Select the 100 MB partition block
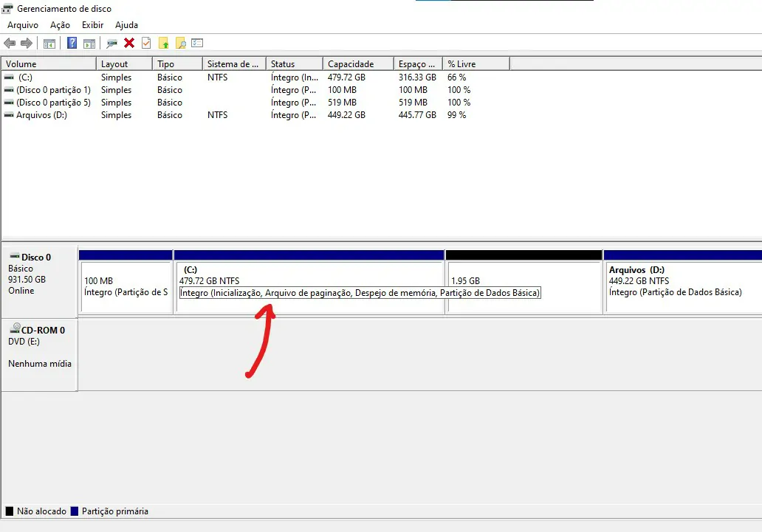Screen dimensions: 762x532 point(126,282)
